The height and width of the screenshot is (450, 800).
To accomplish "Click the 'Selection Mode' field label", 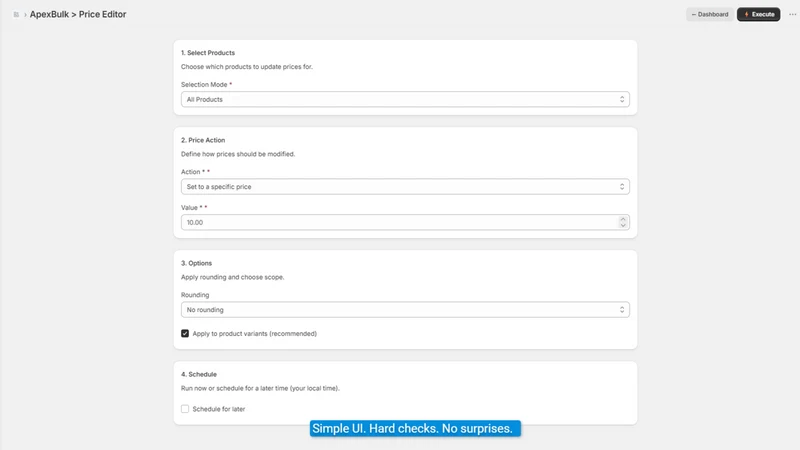I will point(204,85).
